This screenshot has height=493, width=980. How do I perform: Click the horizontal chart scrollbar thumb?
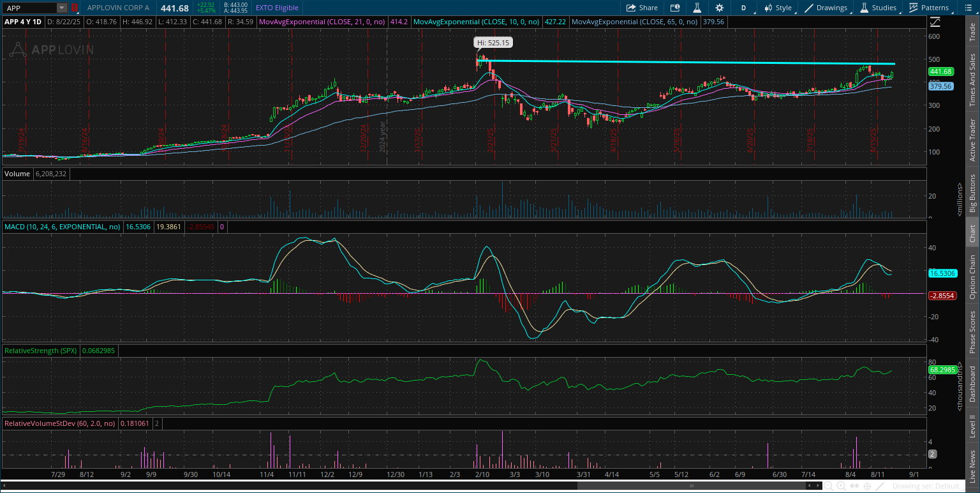[x=692, y=487]
